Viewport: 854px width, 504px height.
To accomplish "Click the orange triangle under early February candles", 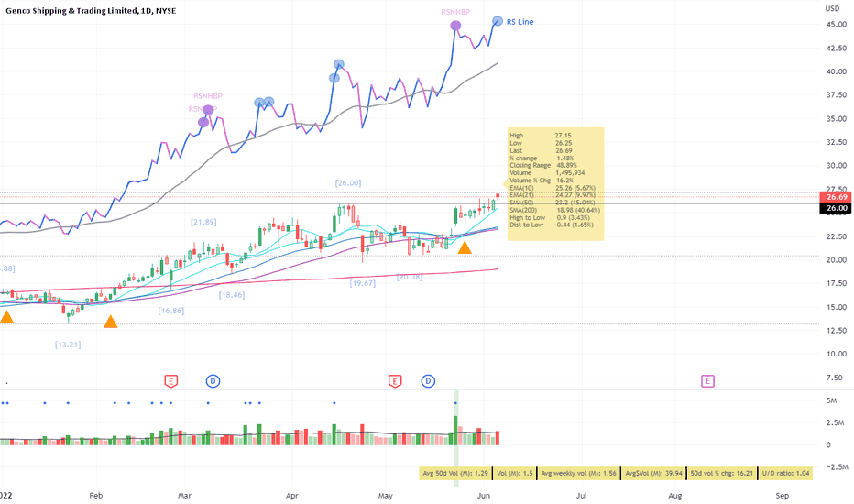I will coord(111,322).
